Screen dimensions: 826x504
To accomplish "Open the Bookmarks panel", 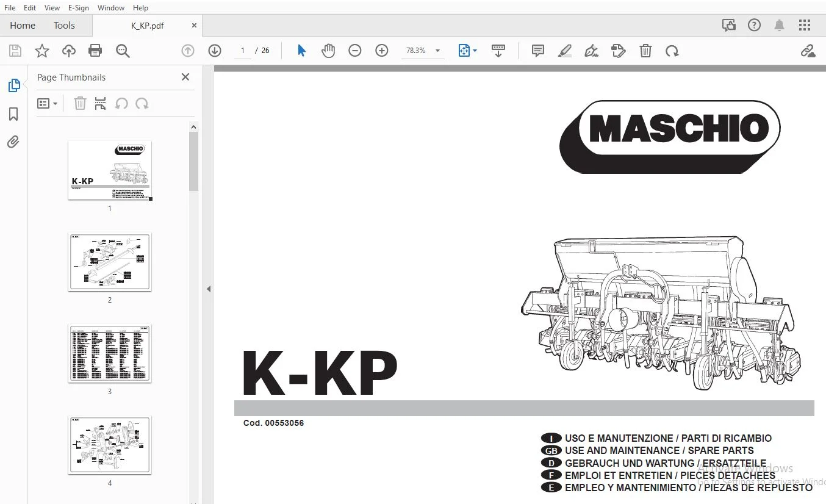I will click(13, 114).
